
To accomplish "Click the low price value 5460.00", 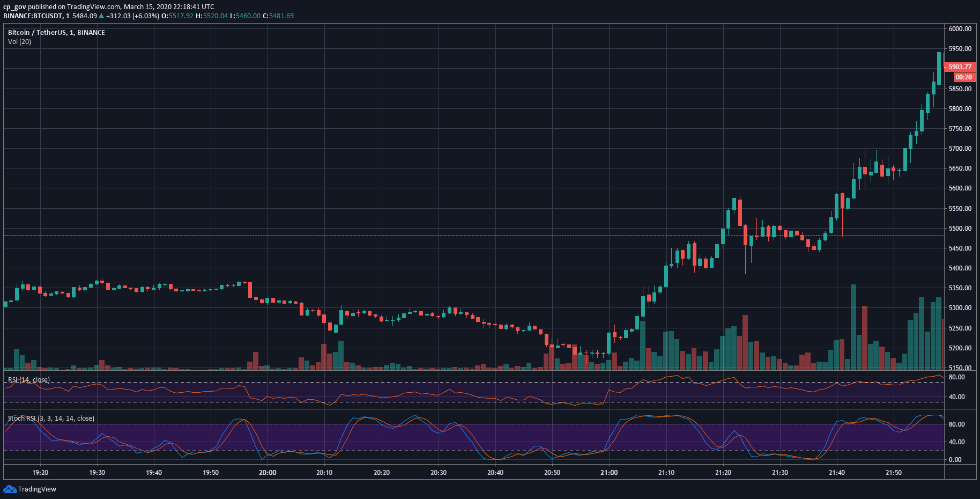I will [248, 16].
